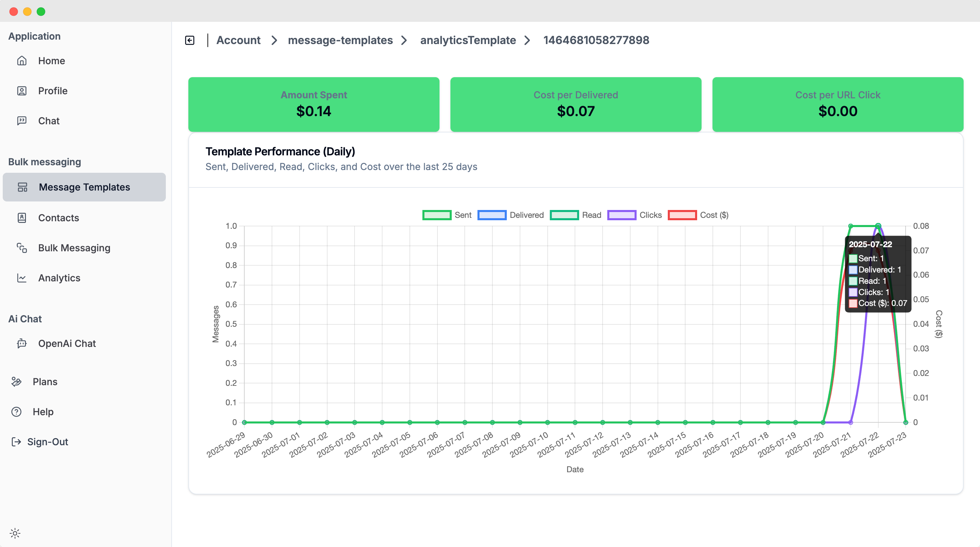Click the green Sent legend swatch

437,215
